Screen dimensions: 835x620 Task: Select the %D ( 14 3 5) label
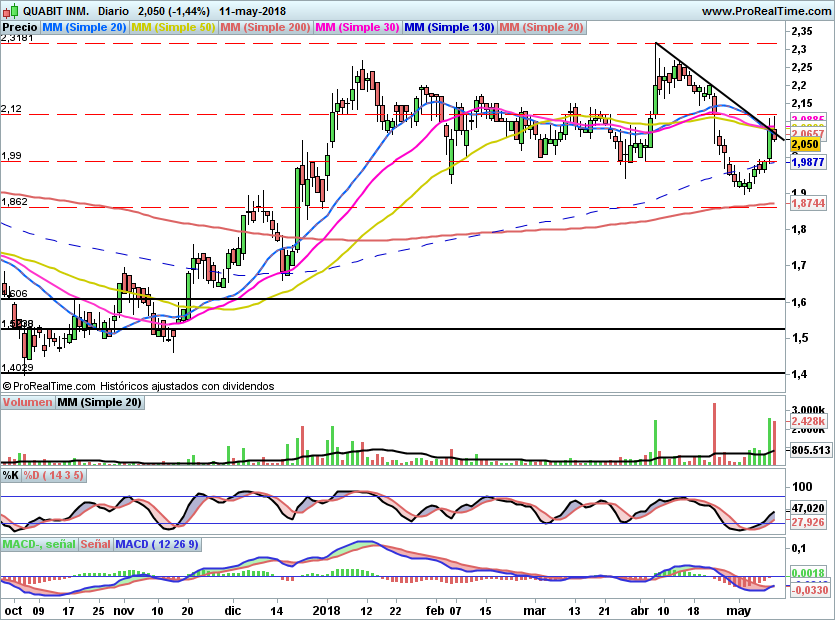(x=53, y=475)
